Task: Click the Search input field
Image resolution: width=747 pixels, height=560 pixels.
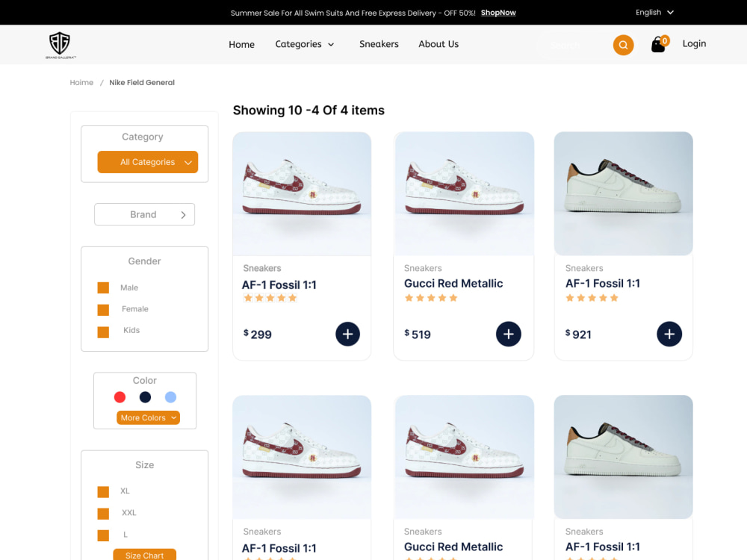Action: [x=574, y=46]
